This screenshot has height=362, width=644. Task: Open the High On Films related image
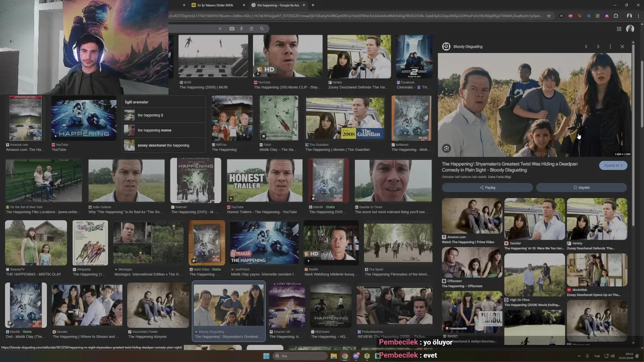pyautogui.click(x=534, y=275)
